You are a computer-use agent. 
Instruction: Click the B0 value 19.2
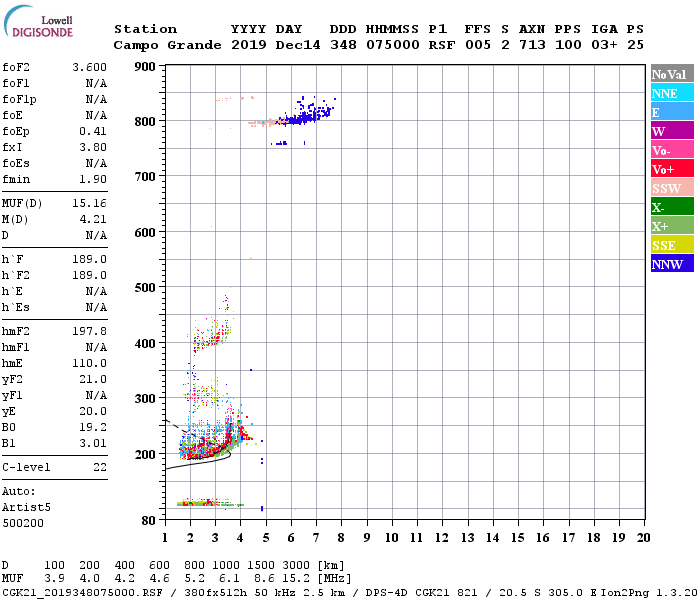coord(93,427)
